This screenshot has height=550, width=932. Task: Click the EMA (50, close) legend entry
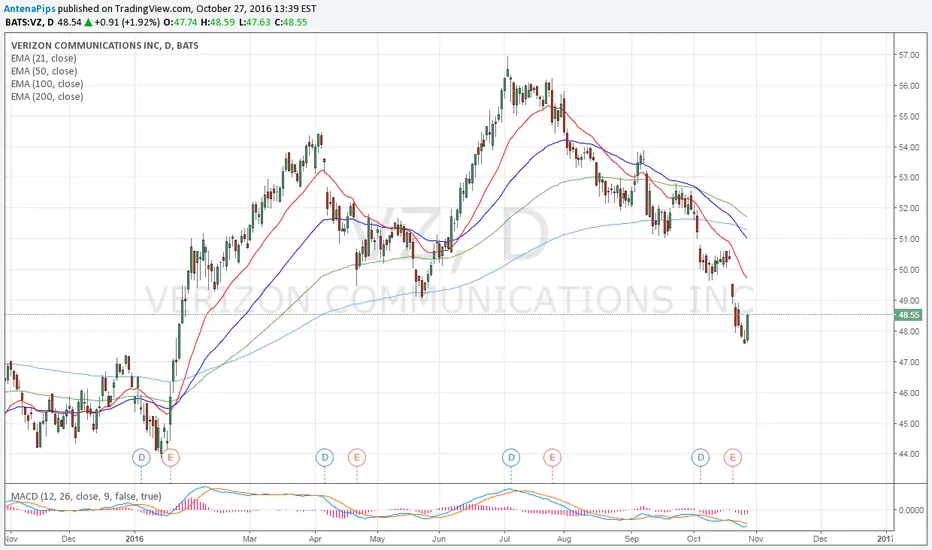(x=44, y=71)
